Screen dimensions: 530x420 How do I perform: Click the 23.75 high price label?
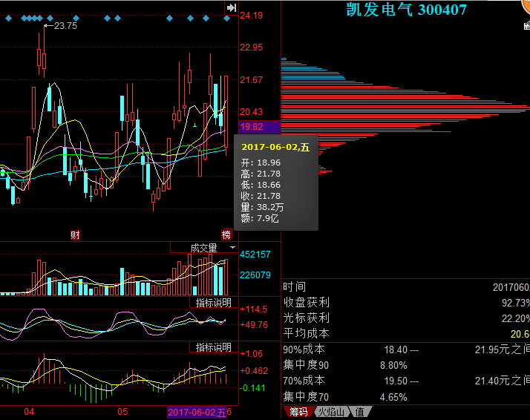coord(65,26)
